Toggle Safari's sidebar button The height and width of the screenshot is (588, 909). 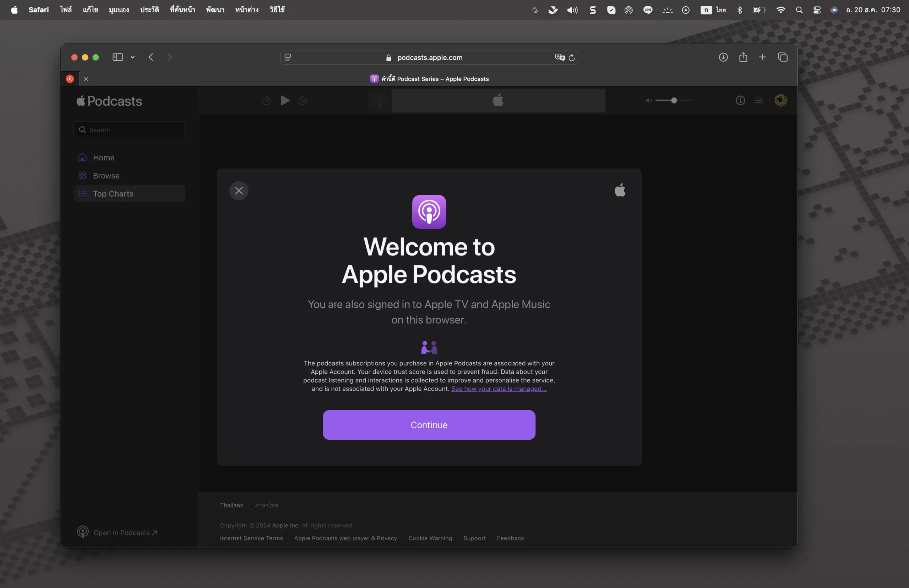click(x=117, y=57)
